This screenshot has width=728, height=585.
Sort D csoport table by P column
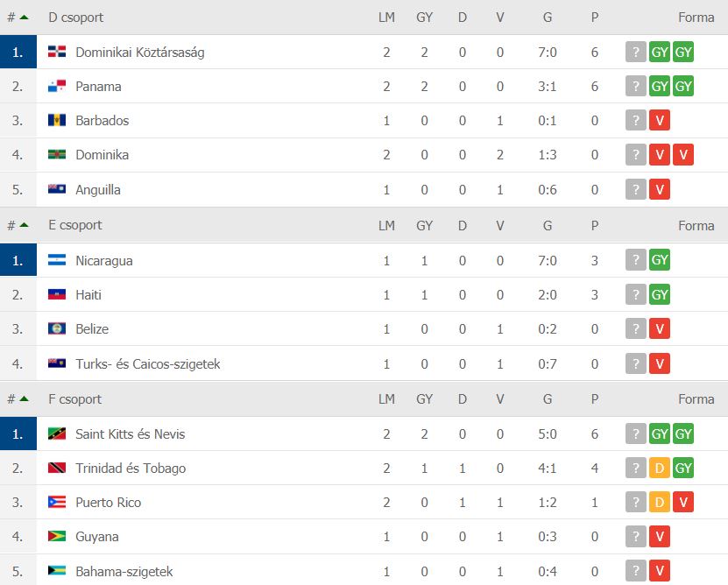tap(595, 18)
